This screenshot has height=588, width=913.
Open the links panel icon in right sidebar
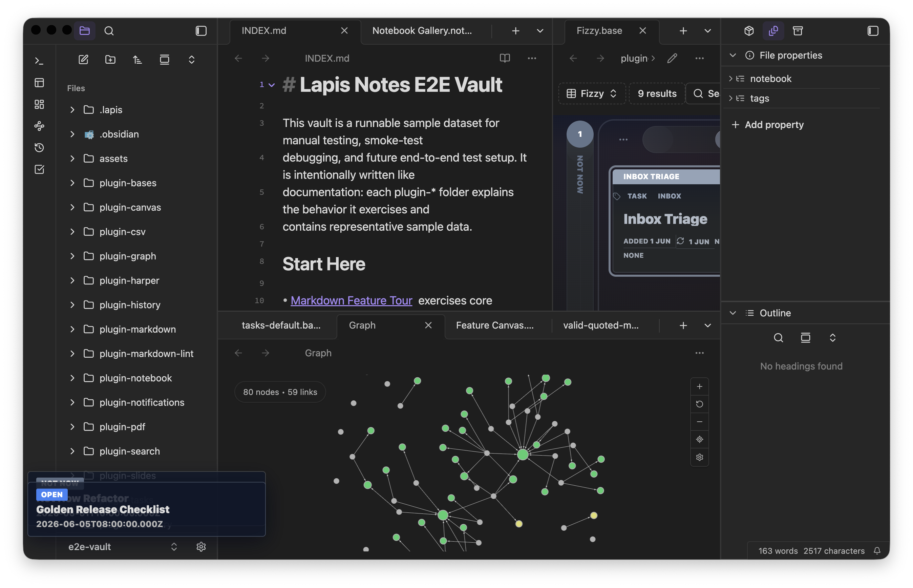click(773, 30)
